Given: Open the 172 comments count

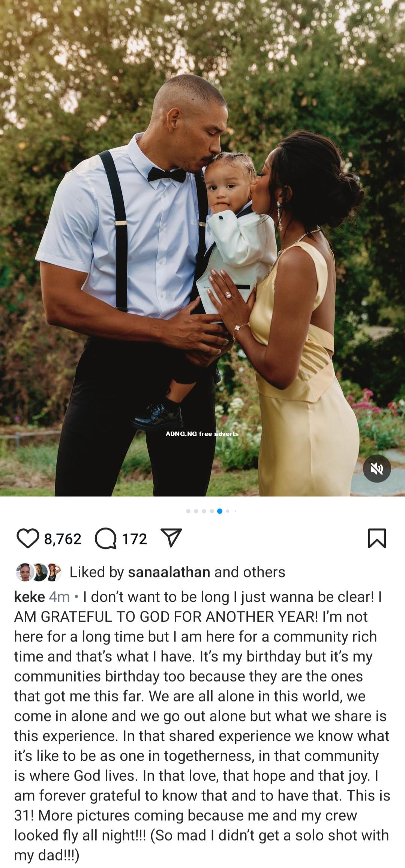Looking at the screenshot, I should [x=135, y=539].
